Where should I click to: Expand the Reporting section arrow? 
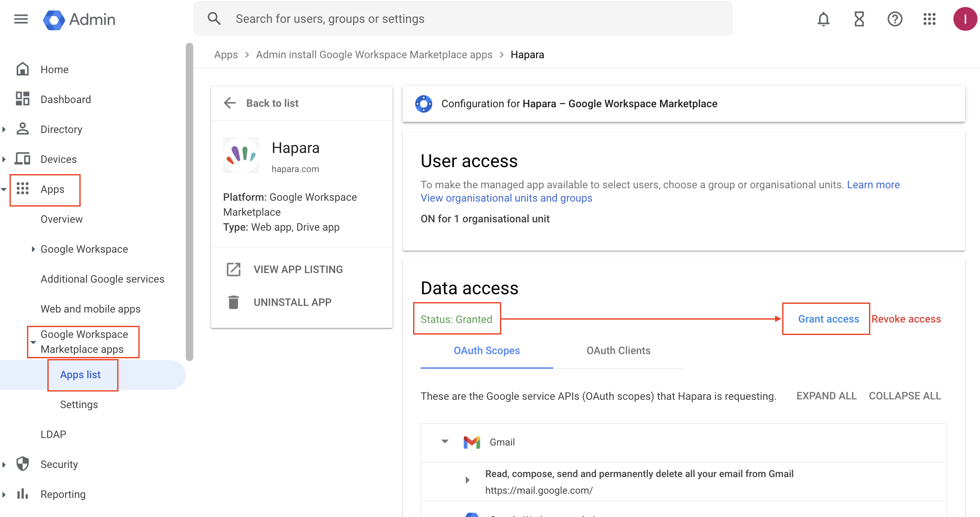tap(4, 494)
